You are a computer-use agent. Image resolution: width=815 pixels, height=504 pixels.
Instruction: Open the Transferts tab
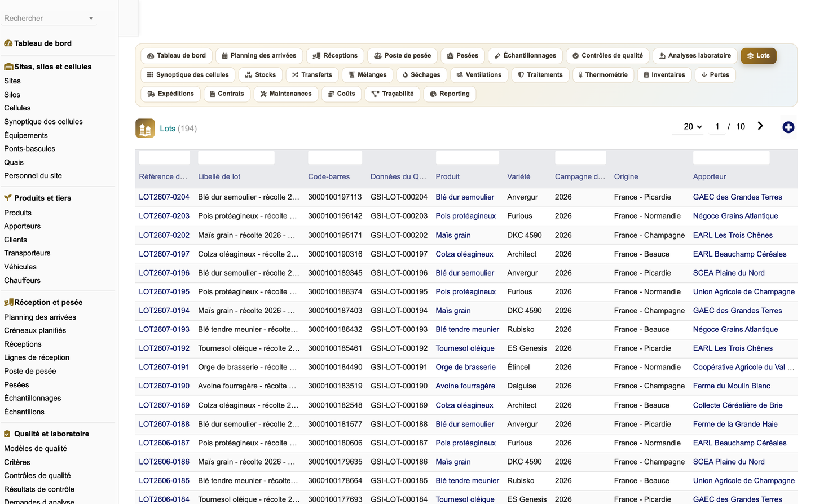coord(312,75)
